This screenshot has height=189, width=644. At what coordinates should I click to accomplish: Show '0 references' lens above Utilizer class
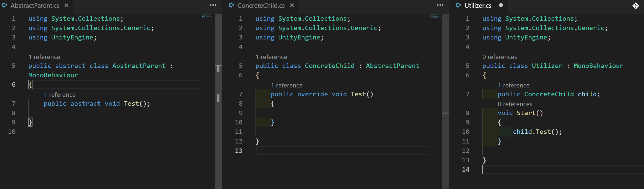[499, 57]
